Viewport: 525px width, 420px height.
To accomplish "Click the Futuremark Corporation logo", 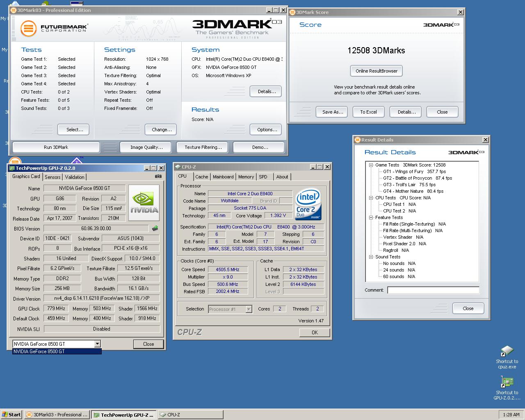I will 54,28.
